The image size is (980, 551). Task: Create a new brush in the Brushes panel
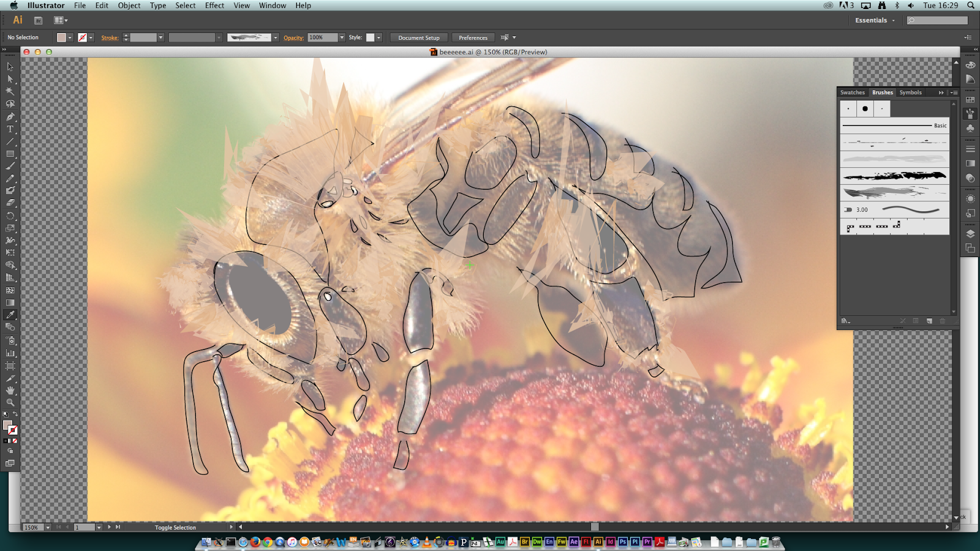coord(929,321)
